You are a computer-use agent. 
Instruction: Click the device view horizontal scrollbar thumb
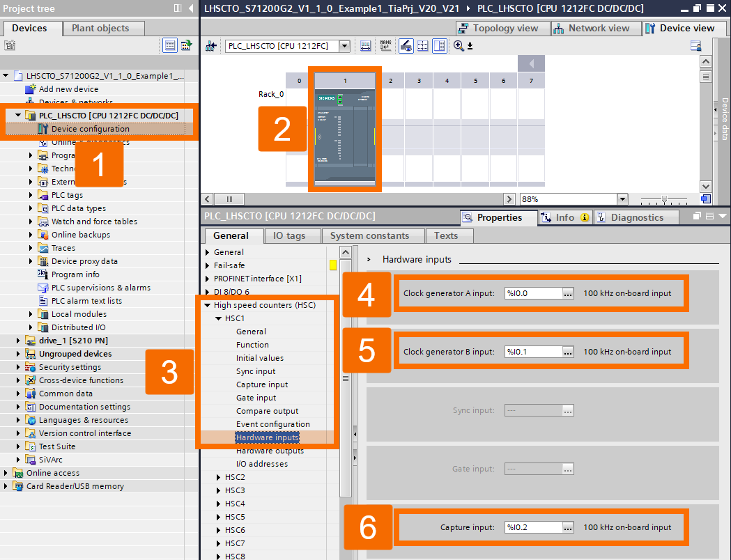229,199
